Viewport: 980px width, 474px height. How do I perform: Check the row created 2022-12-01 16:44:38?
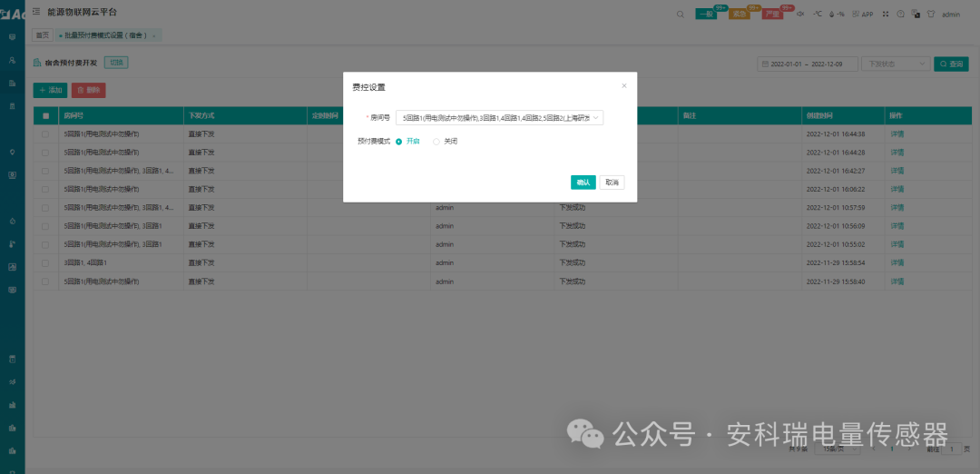45,133
